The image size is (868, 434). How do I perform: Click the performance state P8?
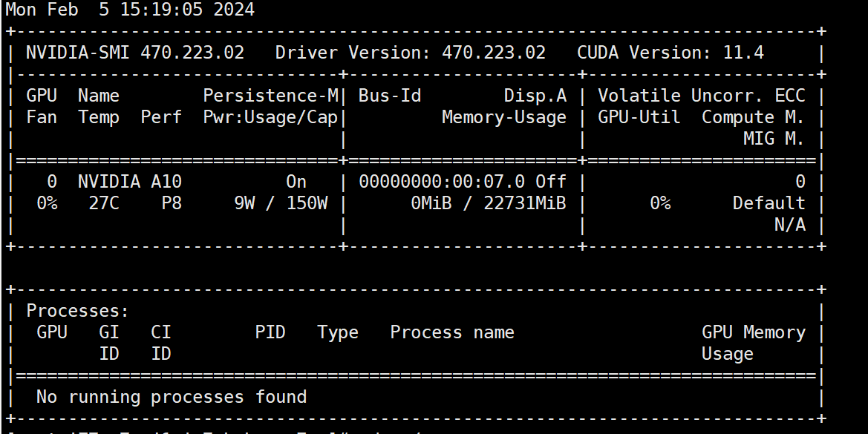click(172, 203)
